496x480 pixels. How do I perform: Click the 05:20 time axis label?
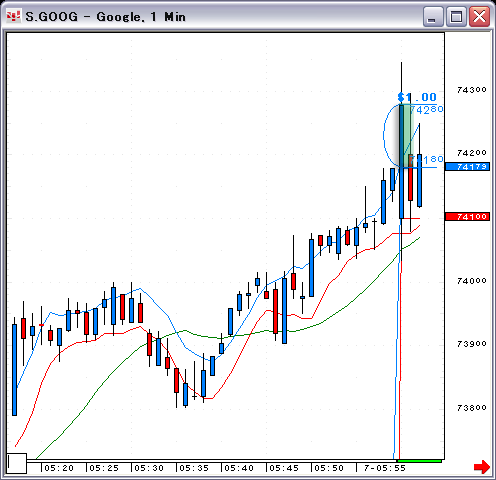point(59,468)
